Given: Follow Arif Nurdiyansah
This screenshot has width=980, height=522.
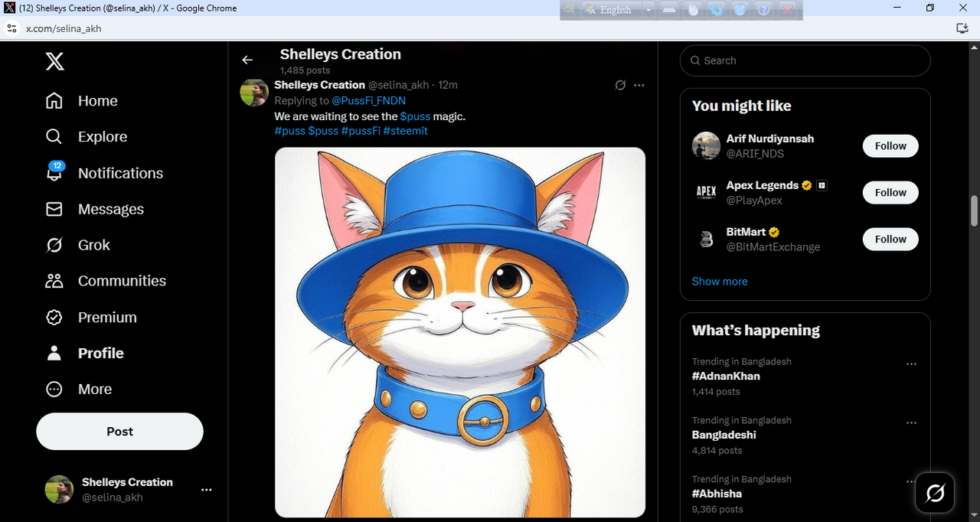Looking at the screenshot, I should pos(890,146).
